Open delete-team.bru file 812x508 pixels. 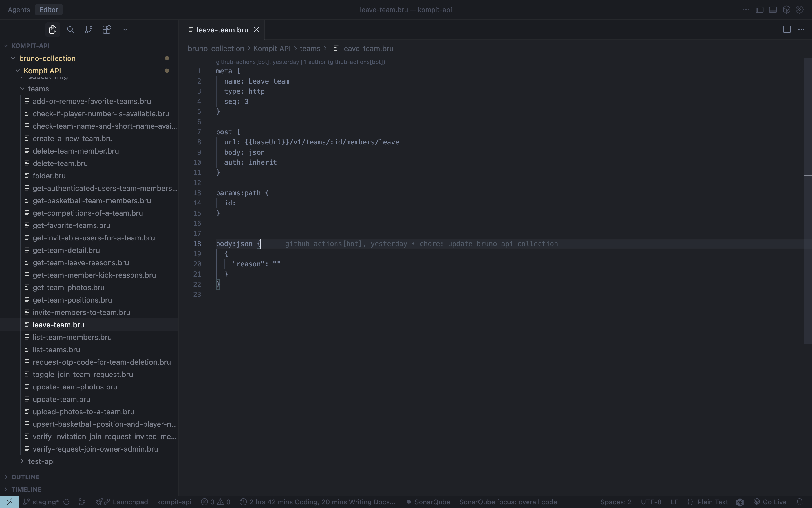(89, 163)
